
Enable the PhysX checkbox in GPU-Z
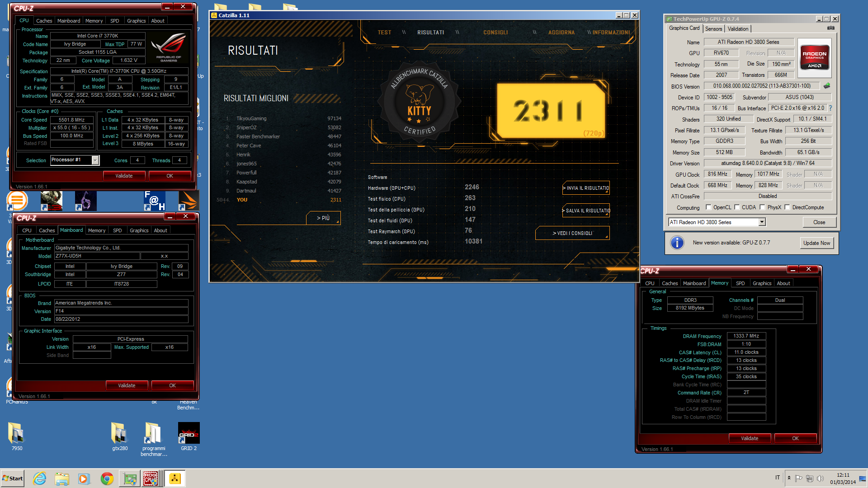coord(762,207)
